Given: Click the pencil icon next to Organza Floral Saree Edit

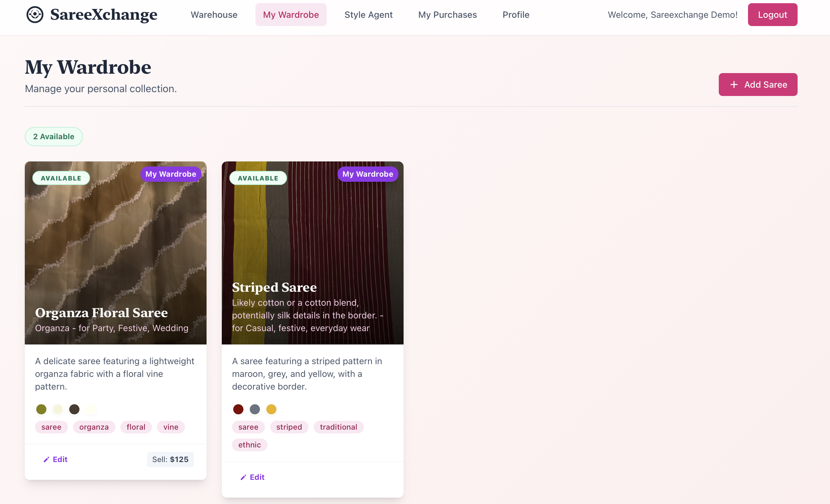Looking at the screenshot, I should (46, 459).
